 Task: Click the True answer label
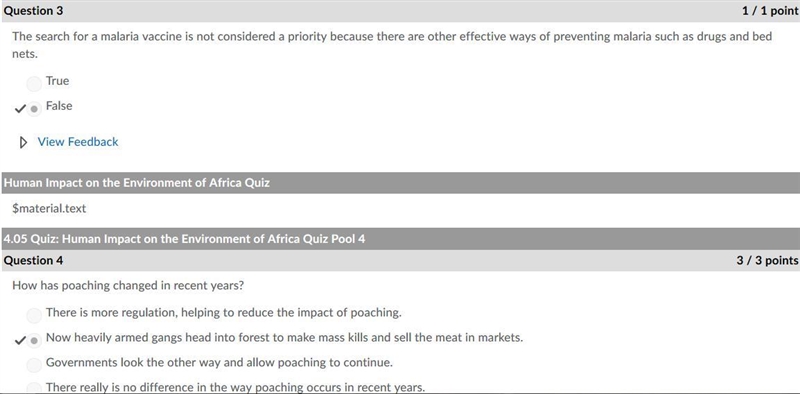57,81
